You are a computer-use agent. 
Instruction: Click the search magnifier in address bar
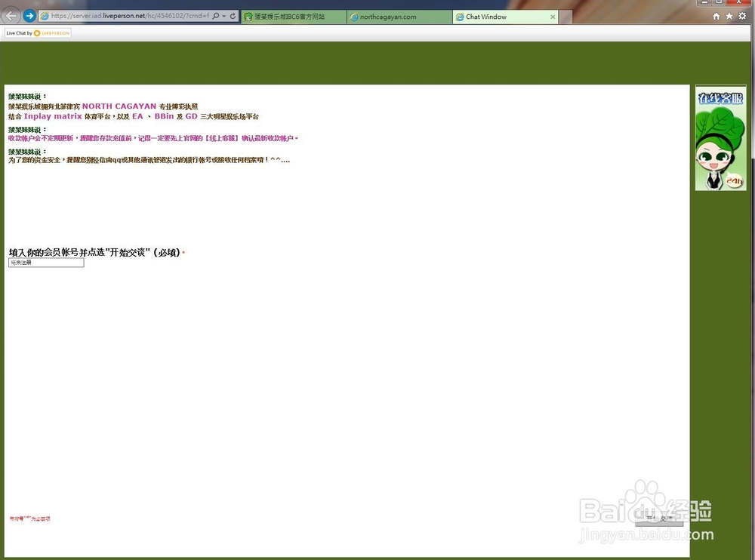216,16
